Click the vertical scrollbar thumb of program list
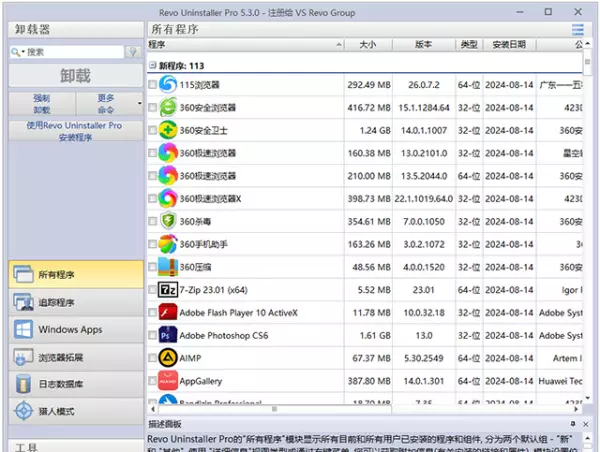 (x=587, y=62)
